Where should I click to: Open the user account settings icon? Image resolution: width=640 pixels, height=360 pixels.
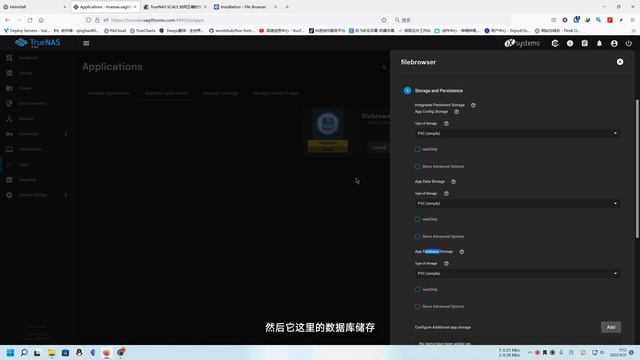(x=614, y=43)
